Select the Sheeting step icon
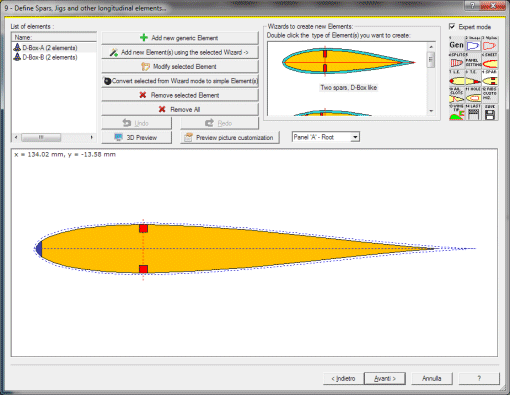The height and width of the screenshot is (395, 510). tap(490, 61)
